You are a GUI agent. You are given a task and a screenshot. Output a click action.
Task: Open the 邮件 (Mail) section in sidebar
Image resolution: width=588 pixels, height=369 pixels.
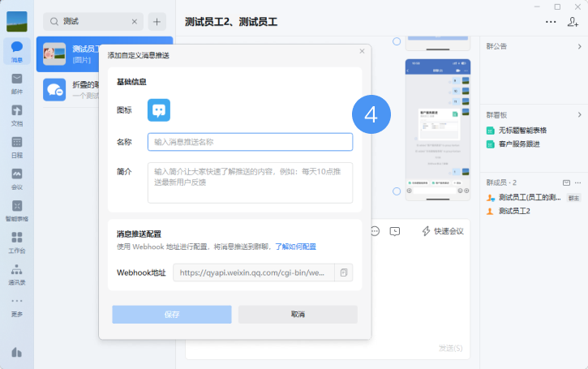(x=16, y=82)
